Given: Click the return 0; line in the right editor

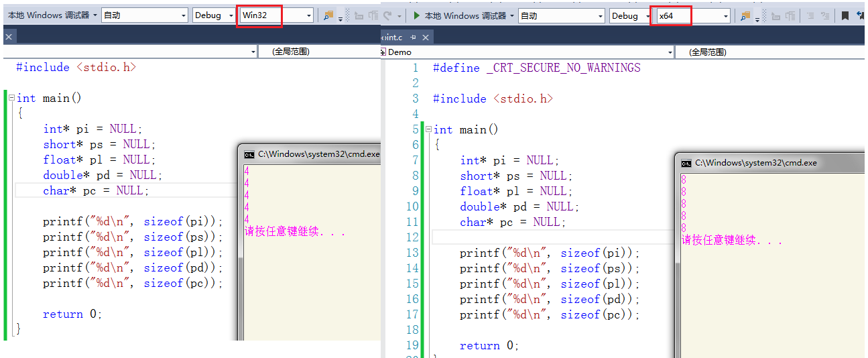Looking at the screenshot, I should coord(489,345).
